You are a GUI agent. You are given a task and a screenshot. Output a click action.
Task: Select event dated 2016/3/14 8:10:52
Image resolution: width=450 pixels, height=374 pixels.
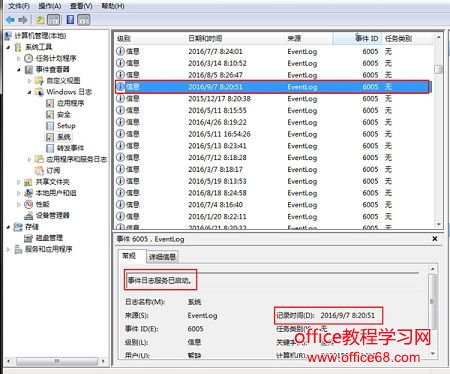pyautogui.click(x=273, y=63)
